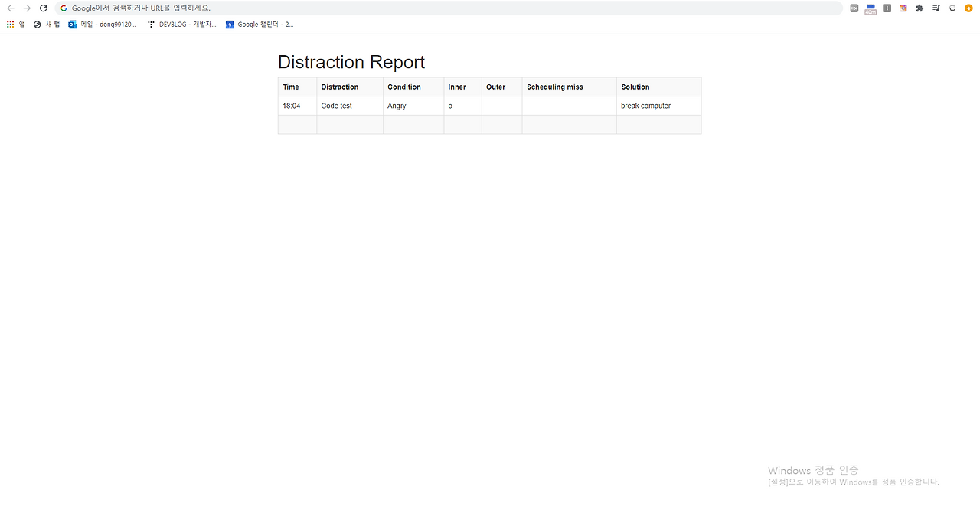Click the gray FX extension icon

click(854, 8)
